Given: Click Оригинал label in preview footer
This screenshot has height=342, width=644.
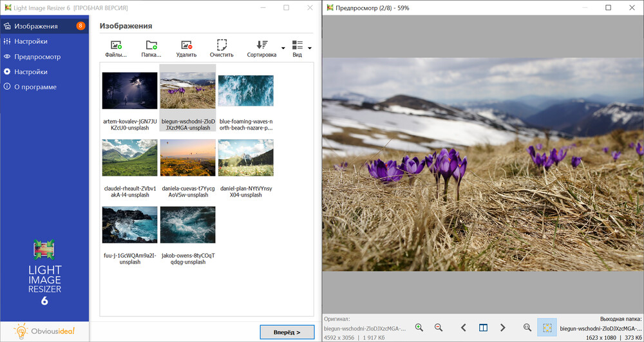Looking at the screenshot, I should coord(337,319).
